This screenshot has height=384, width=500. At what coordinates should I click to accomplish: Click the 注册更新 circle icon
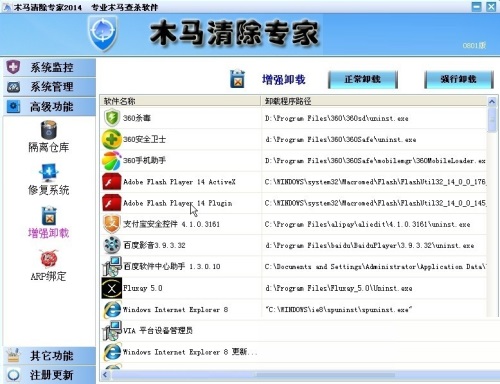[13, 375]
